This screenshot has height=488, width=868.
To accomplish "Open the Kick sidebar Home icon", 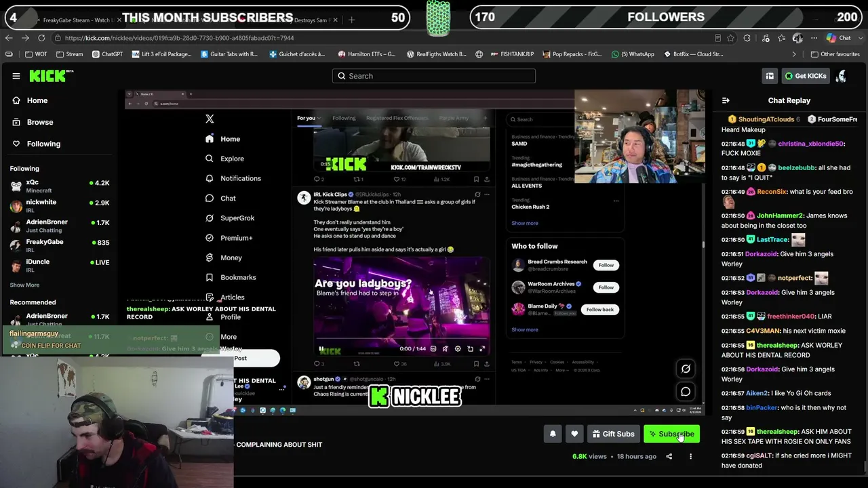I will tap(16, 100).
